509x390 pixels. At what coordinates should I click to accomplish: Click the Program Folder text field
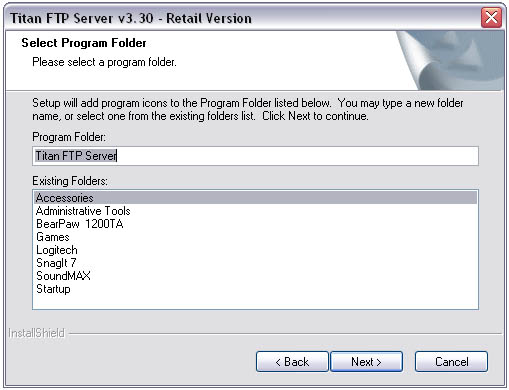point(255,156)
